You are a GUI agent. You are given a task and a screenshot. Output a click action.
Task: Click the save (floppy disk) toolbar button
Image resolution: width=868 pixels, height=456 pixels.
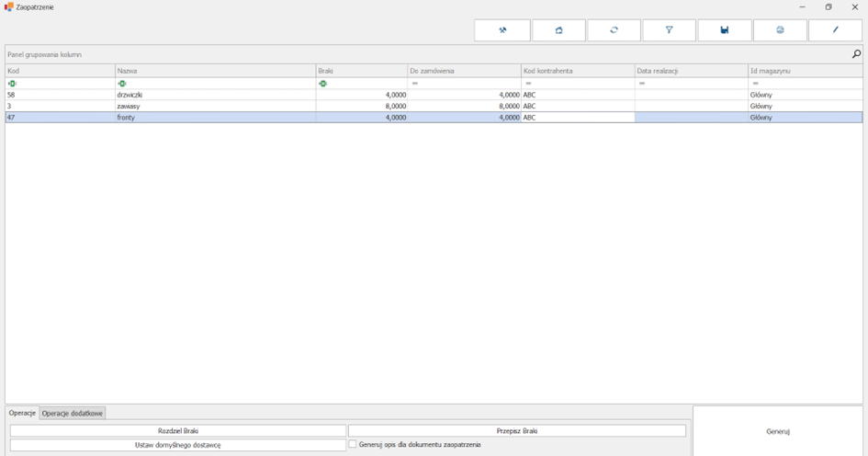coord(725,30)
